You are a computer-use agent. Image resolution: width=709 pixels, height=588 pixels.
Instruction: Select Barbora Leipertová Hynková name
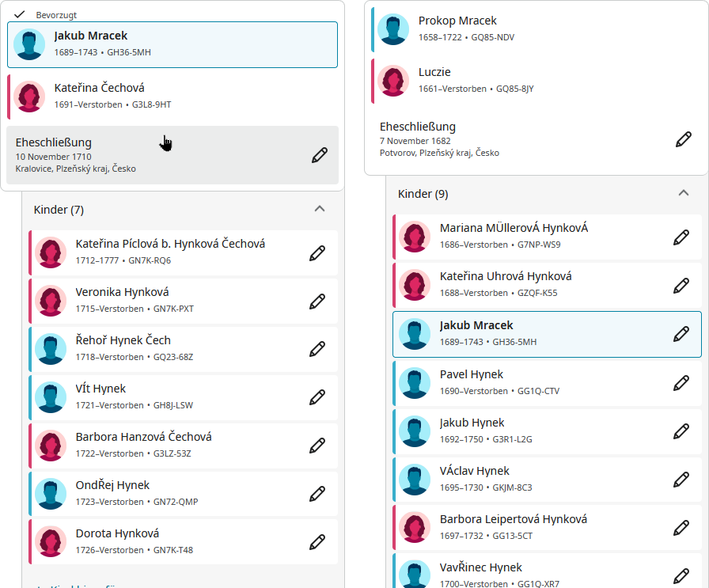click(514, 519)
